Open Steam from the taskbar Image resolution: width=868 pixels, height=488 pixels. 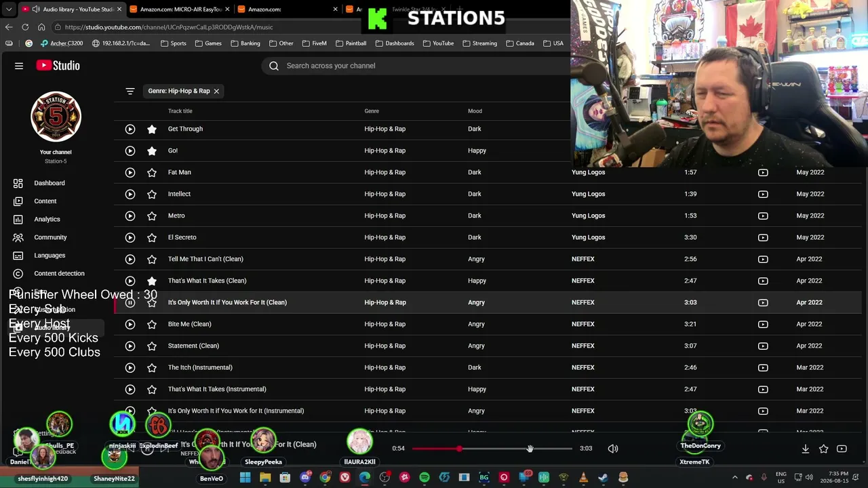[x=604, y=478]
